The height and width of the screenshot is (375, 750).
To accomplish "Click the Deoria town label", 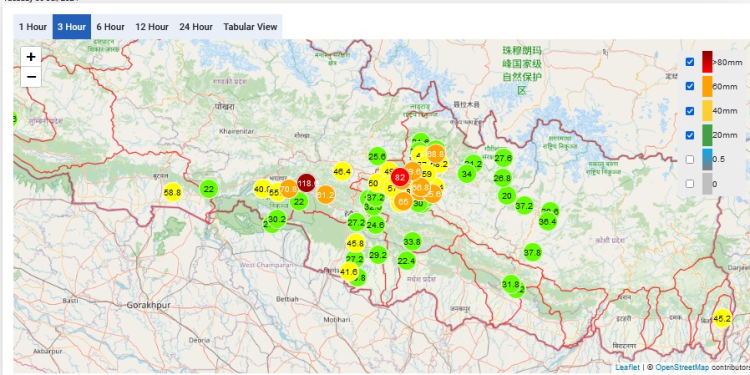I will pos(199,340).
